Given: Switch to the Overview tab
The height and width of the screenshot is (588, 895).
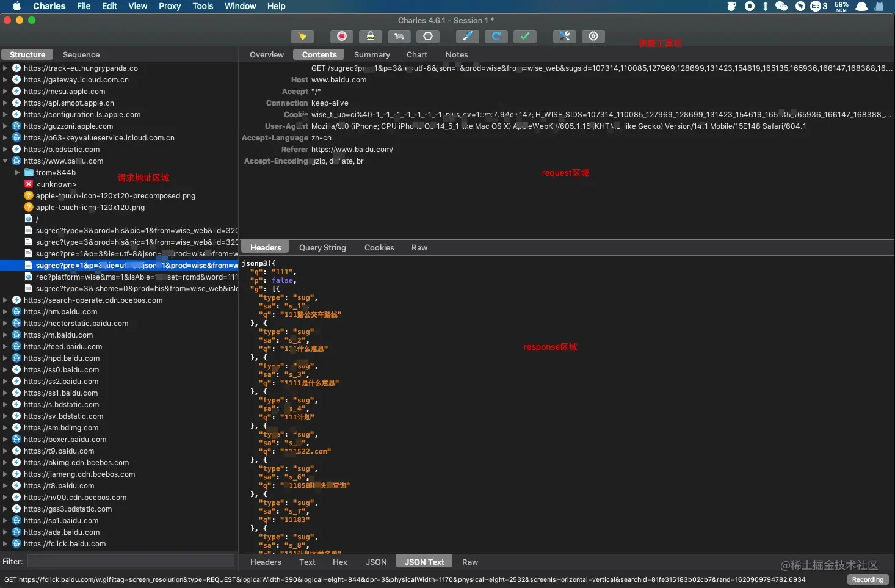Looking at the screenshot, I should coord(267,54).
